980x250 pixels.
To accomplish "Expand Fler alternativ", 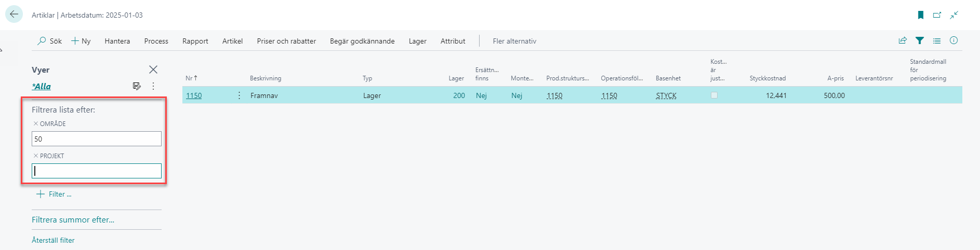I will [x=514, y=41].
